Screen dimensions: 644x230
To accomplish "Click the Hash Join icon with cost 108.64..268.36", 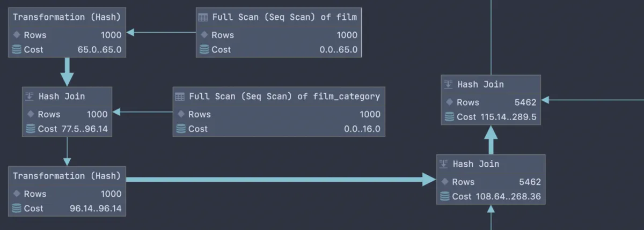I will click(444, 164).
